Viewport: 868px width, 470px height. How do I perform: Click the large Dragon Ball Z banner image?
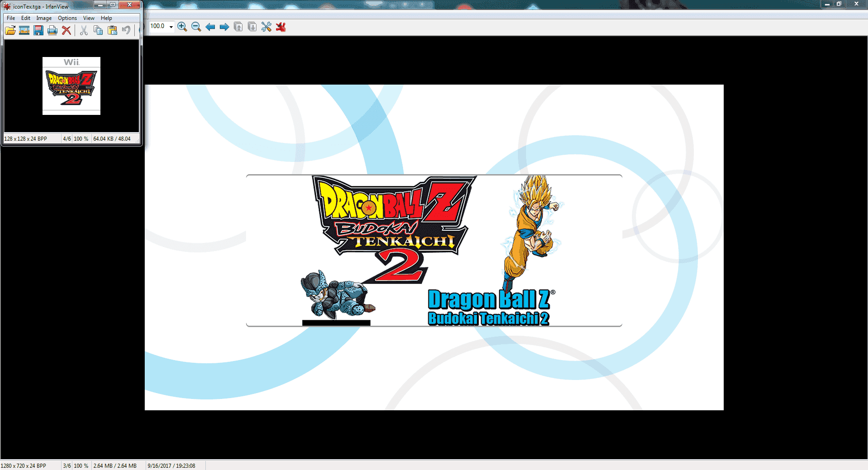[434, 247]
